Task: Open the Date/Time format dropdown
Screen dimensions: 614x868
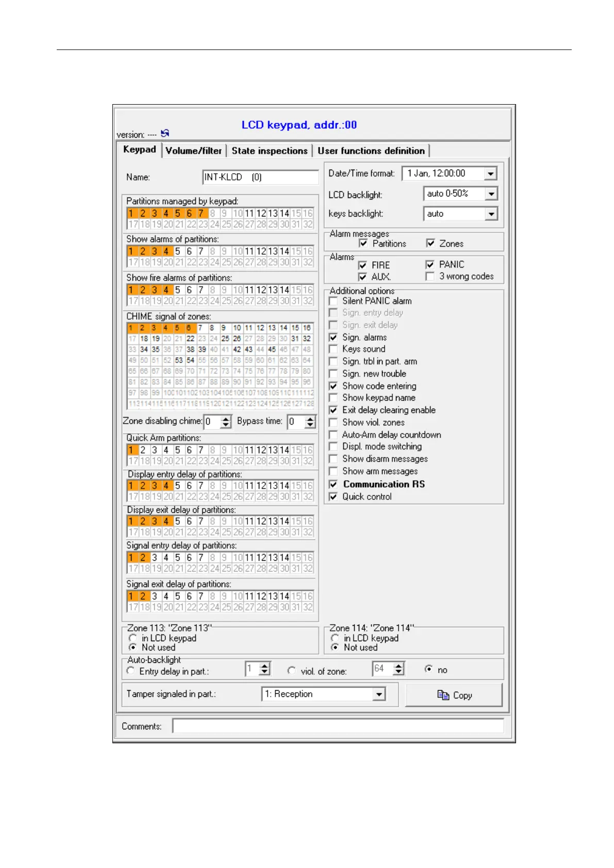Action: [491, 174]
